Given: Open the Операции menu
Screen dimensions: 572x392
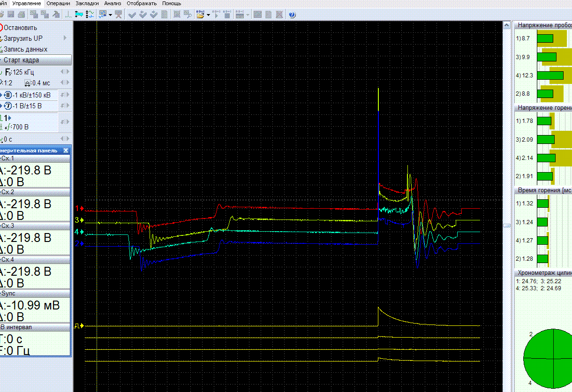Looking at the screenshot, I should [x=58, y=3].
